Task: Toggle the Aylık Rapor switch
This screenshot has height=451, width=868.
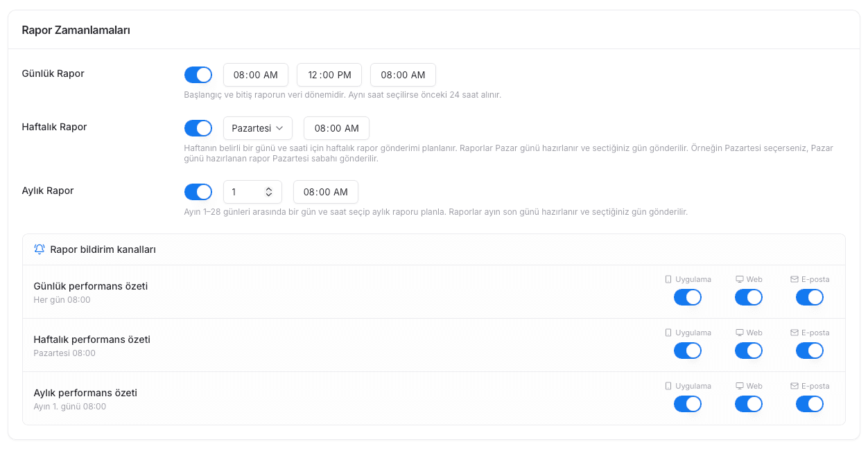Action: pyautogui.click(x=198, y=192)
